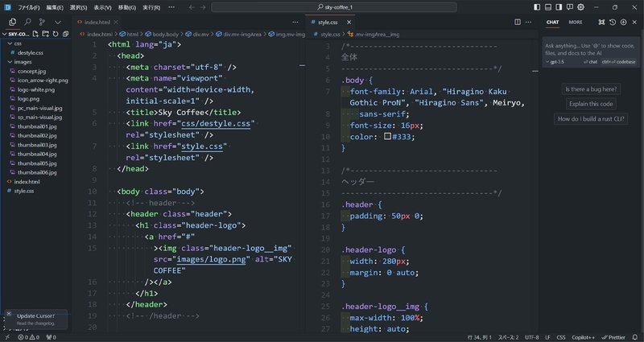Switch to the MORE tab
Image resolution: width=644 pixels, height=342 pixels.
point(576,23)
